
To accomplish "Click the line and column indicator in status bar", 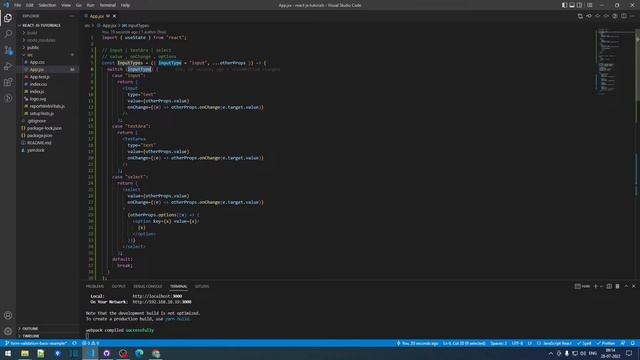I will [x=464, y=343].
